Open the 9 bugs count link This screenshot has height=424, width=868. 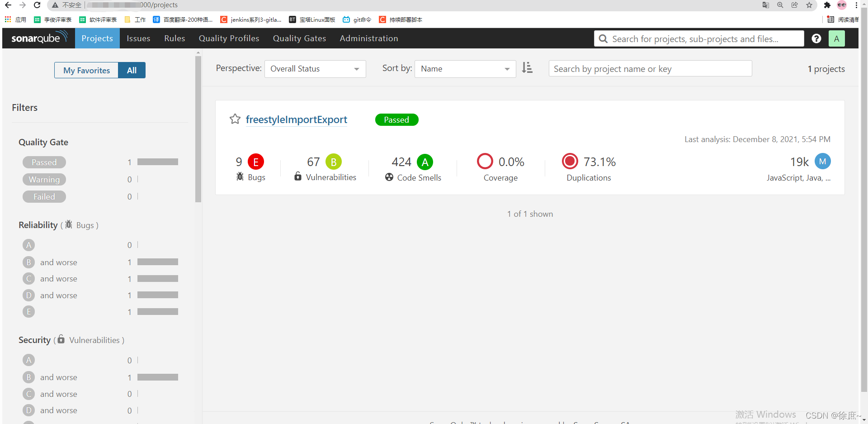pyautogui.click(x=239, y=162)
